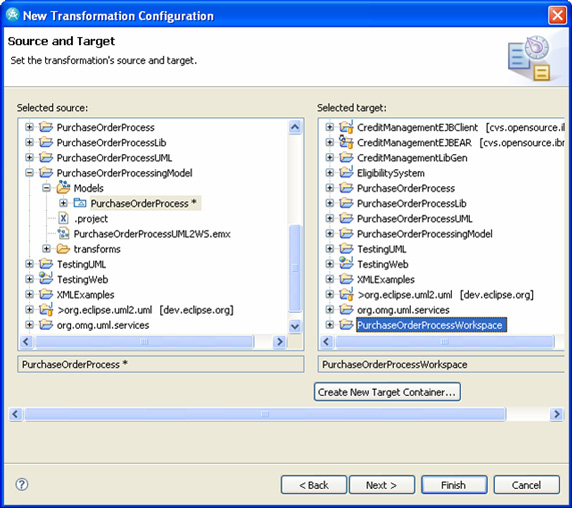Image resolution: width=572 pixels, height=508 pixels.
Task: Expand org.omg.uml.services in the source tree
Action: (29, 325)
